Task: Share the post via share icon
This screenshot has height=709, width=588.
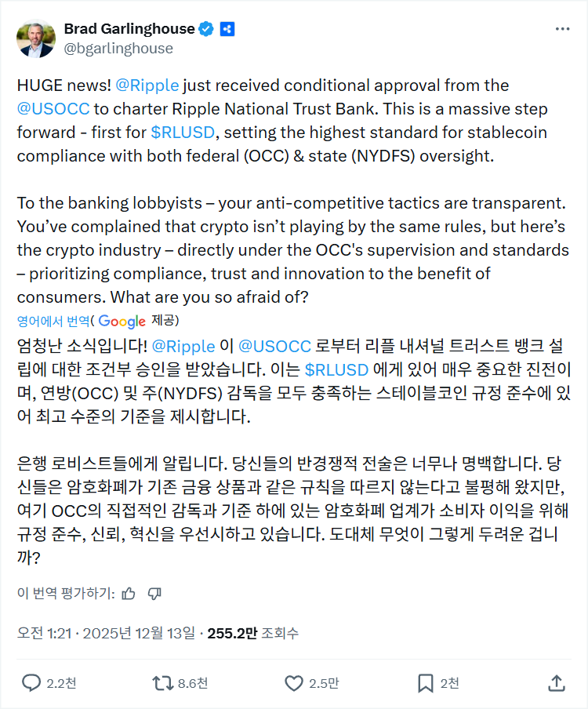Action: (x=556, y=683)
